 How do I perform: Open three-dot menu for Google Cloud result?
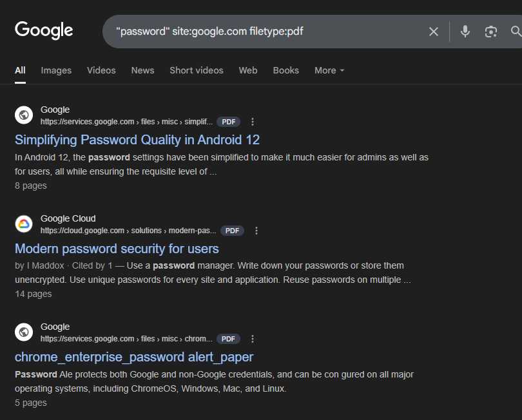pos(256,231)
